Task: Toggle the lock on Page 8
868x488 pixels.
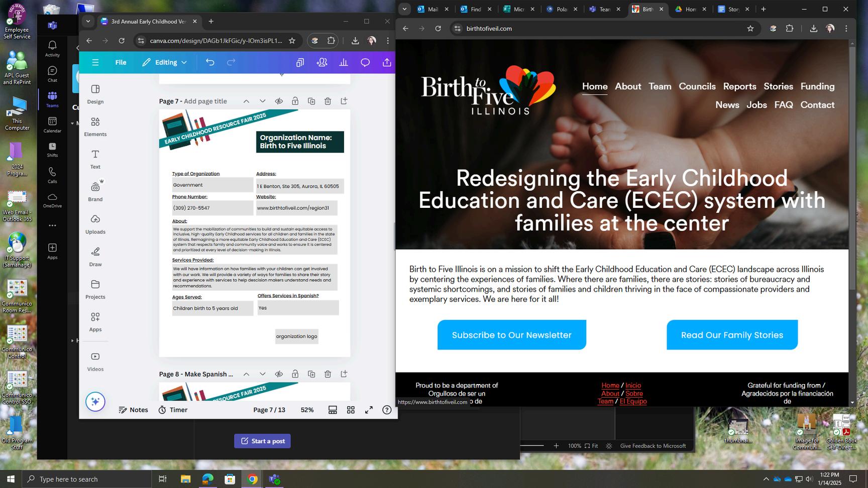Action: point(295,374)
